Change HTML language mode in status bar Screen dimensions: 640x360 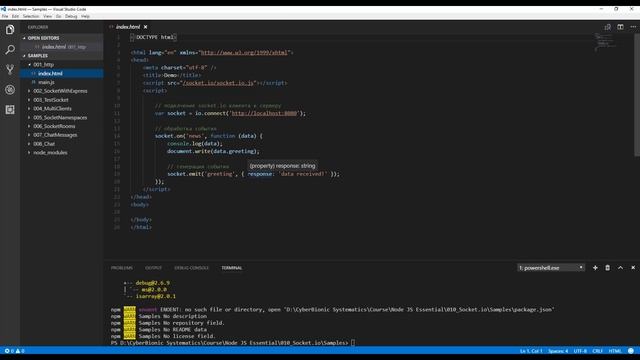click(615, 351)
